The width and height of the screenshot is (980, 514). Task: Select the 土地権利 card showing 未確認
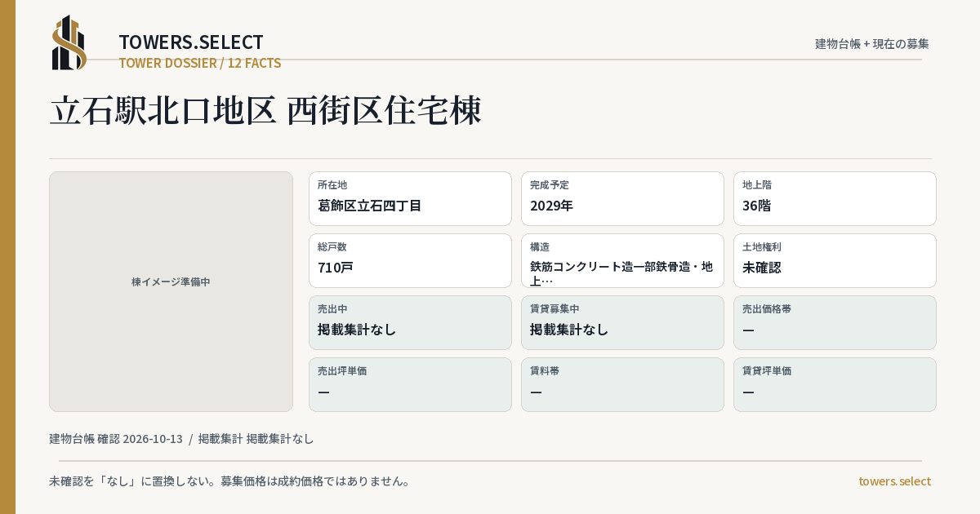pos(835,260)
